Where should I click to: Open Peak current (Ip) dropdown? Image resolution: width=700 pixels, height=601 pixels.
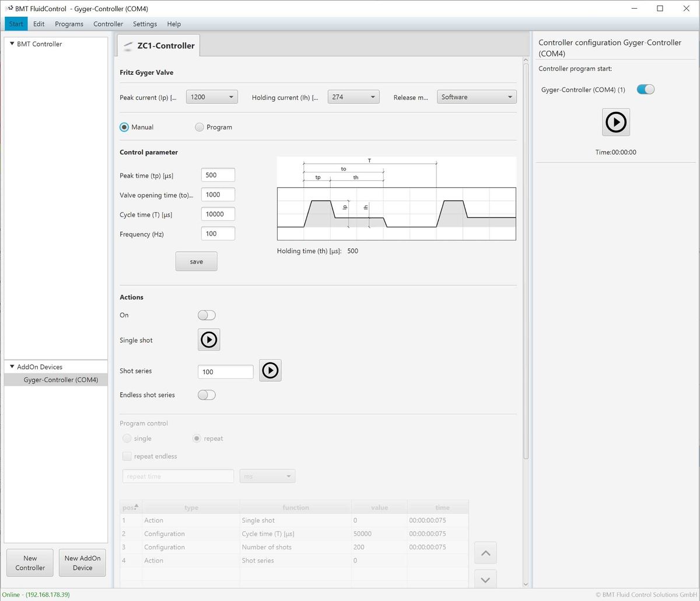pos(212,97)
